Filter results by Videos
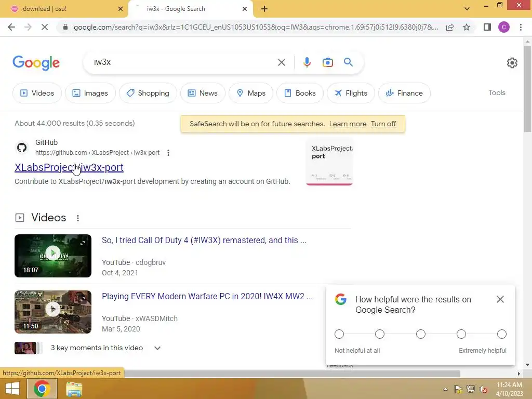This screenshot has height=399, width=532. coord(37,93)
